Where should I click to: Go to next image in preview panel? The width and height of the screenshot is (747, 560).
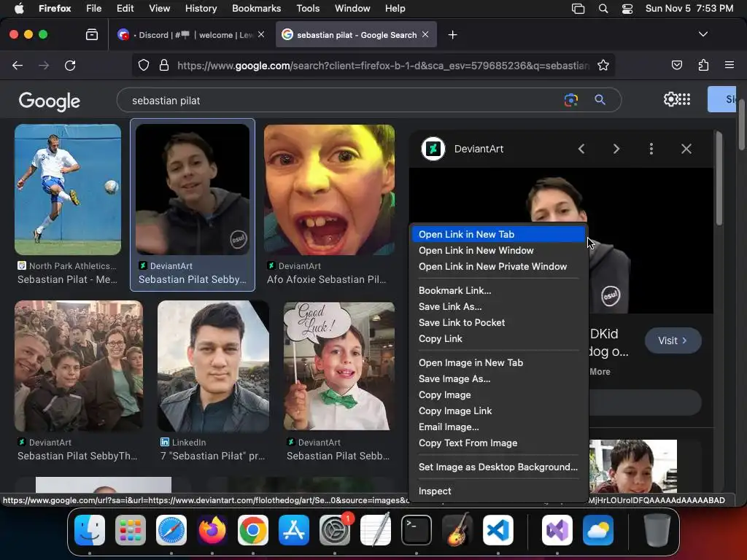point(616,149)
